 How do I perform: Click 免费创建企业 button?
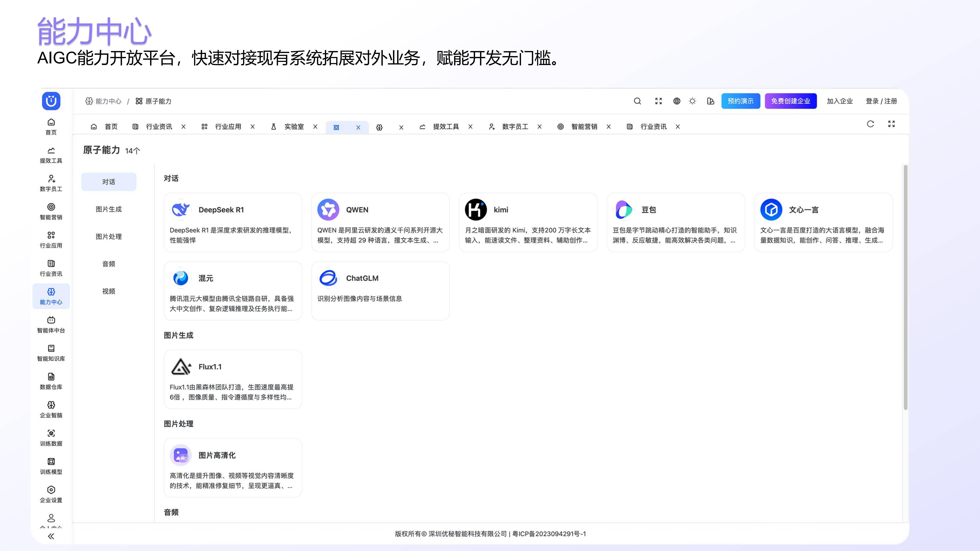click(x=791, y=101)
